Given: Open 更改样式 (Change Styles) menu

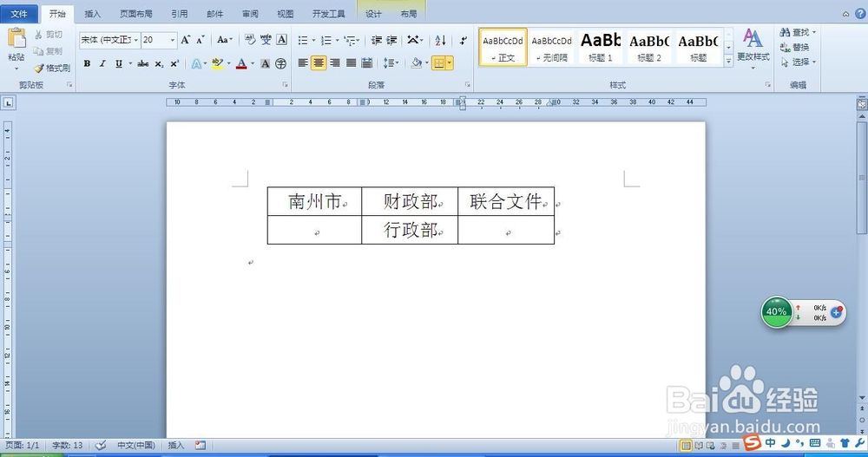Looking at the screenshot, I should point(753,49).
